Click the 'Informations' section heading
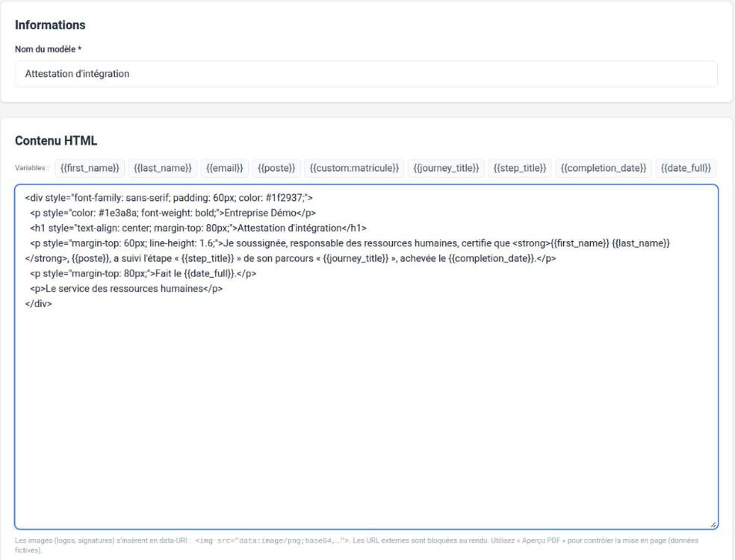This screenshot has height=560, width=735. 50,25
